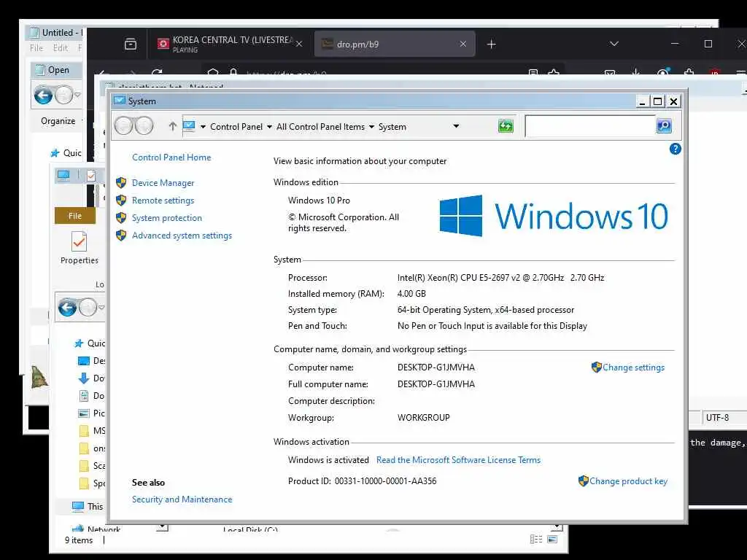Select All Control Panel Items breadcrumb
This screenshot has width=747, height=560.
[321, 127]
